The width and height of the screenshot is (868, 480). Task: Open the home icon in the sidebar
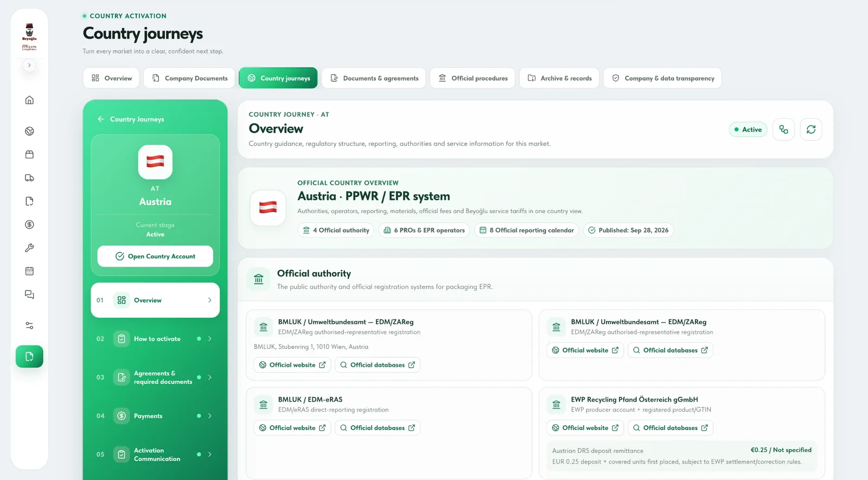(x=29, y=100)
